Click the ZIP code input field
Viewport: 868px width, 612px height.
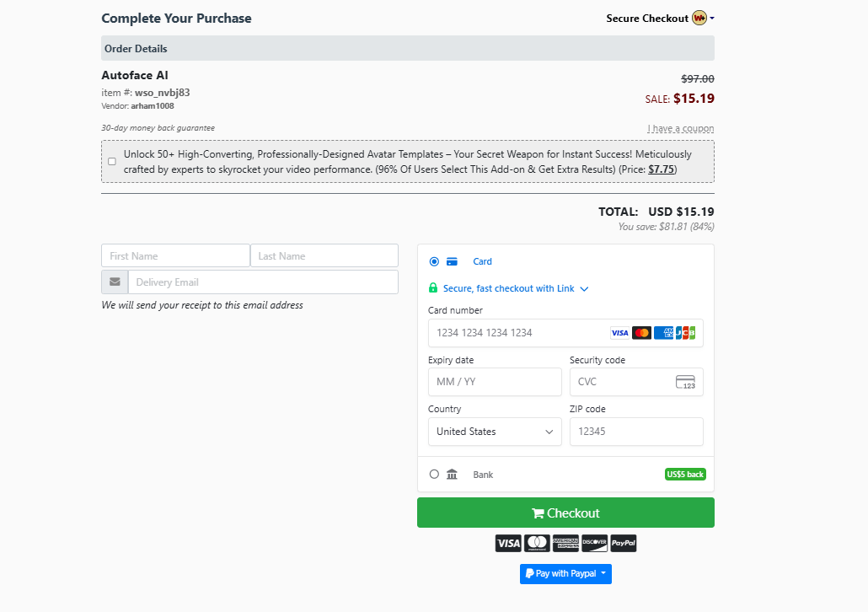pos(635,432)
